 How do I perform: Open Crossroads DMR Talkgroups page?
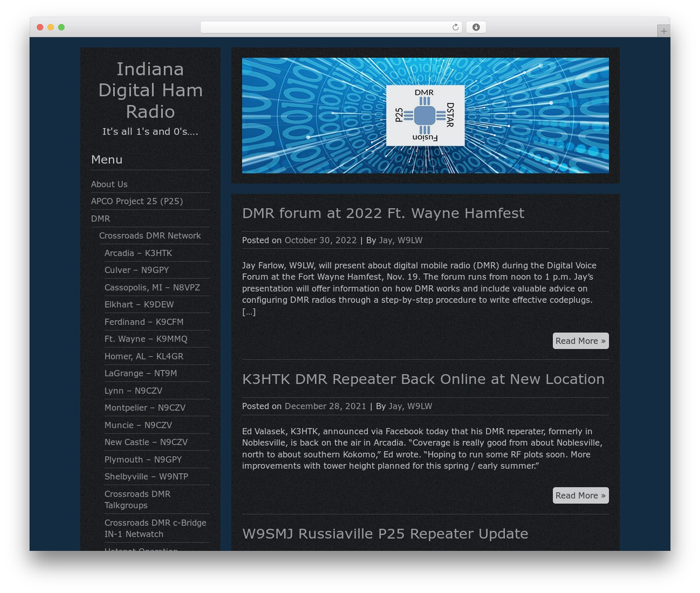[137, 500]
